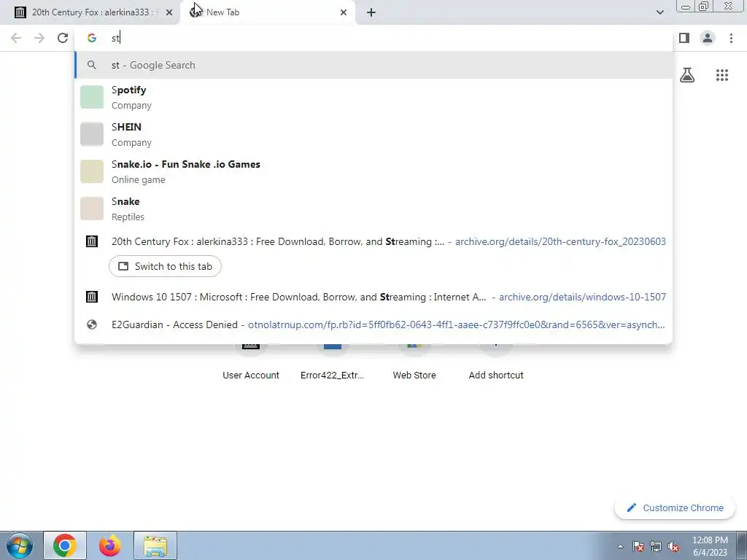Click the archive.org icon beside 20th Century Fox suggestion
Viewport: 747px width, 560px height.
click(92, 241)
